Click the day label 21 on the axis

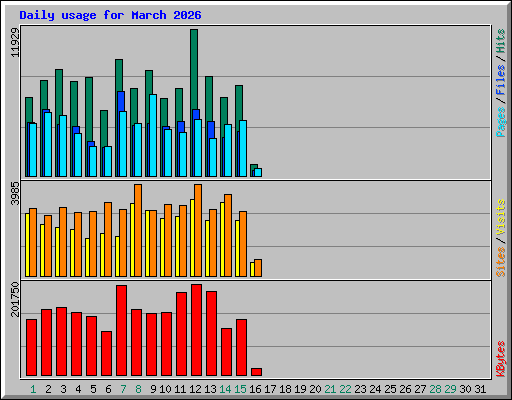coord(330,389)
